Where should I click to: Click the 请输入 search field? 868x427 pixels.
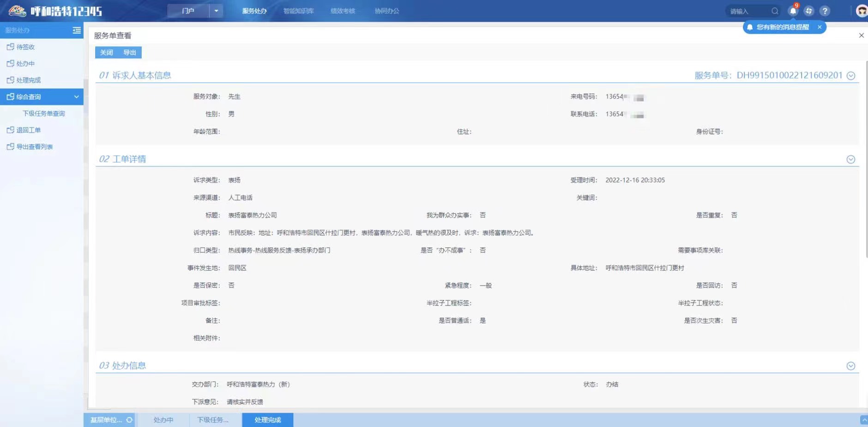click(747, 11)
